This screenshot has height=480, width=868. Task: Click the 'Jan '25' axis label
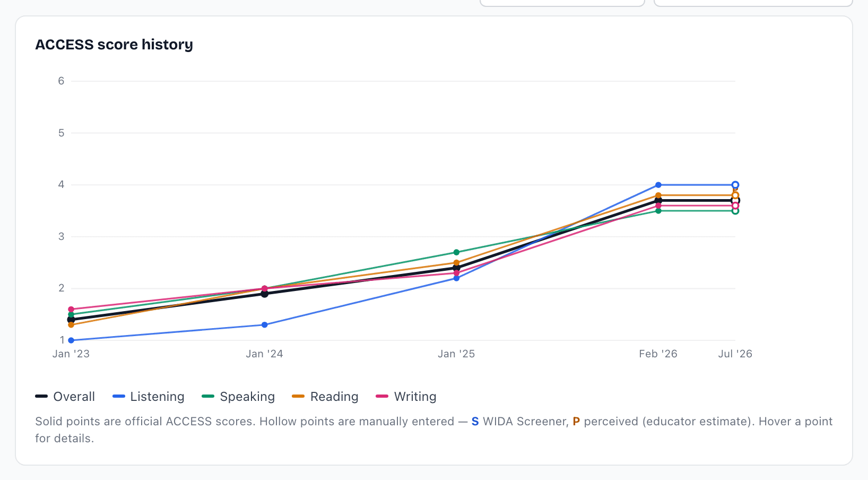456,354
